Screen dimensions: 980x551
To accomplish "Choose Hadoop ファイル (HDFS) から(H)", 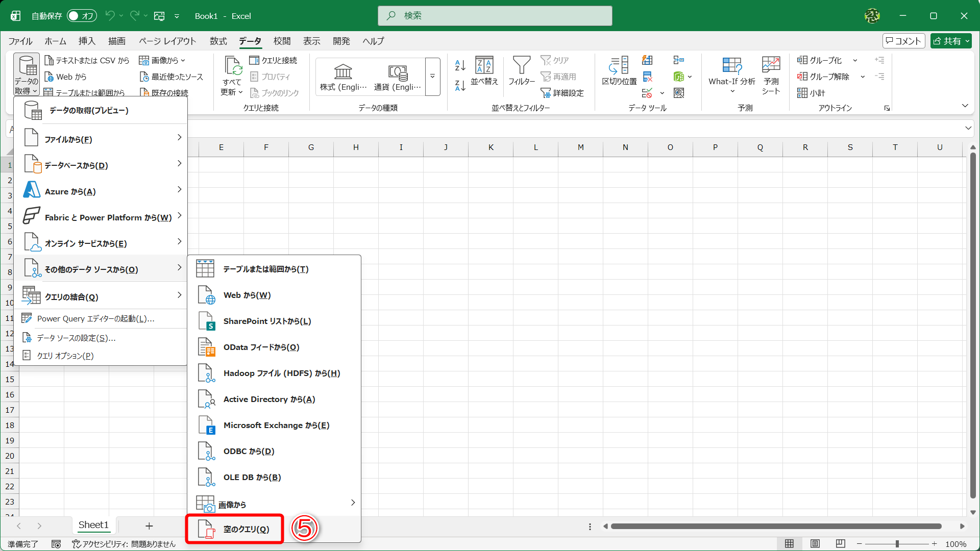I will click(274, 373).
